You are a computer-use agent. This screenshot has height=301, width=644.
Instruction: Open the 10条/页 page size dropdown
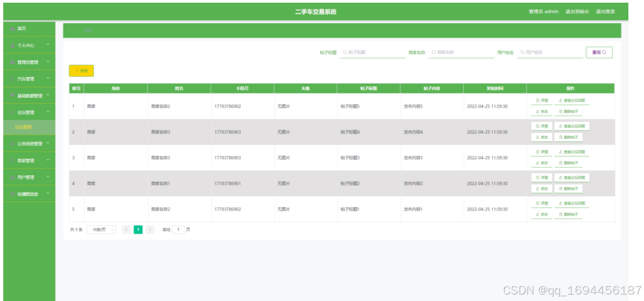point(101,229)
